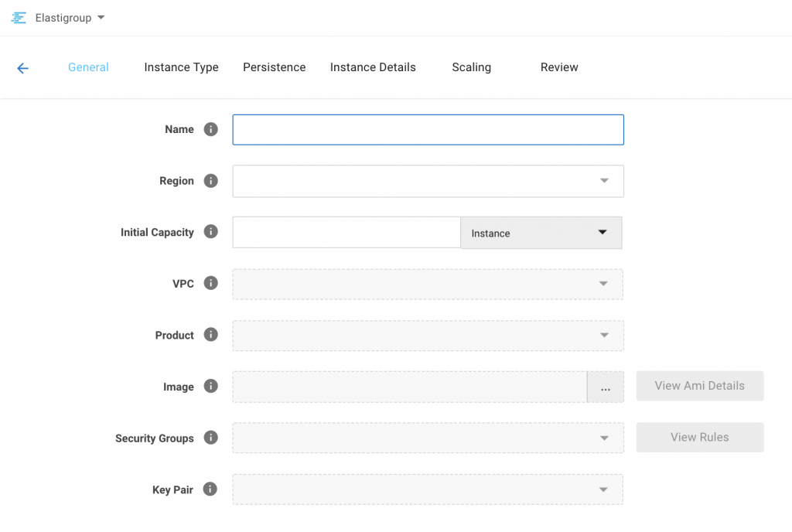Open the Security Groups dropdown

[604, 438]
